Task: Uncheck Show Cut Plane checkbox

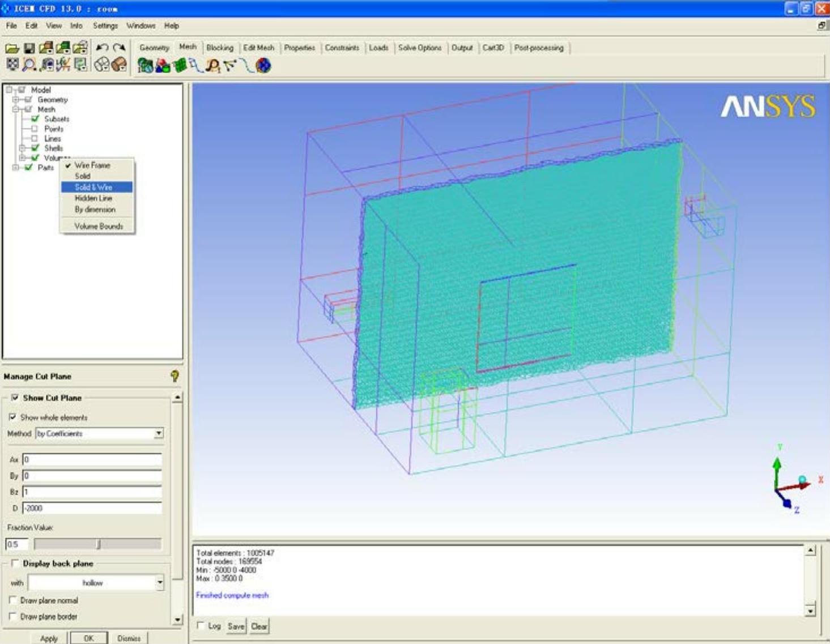Action: [x=15, y=398]
